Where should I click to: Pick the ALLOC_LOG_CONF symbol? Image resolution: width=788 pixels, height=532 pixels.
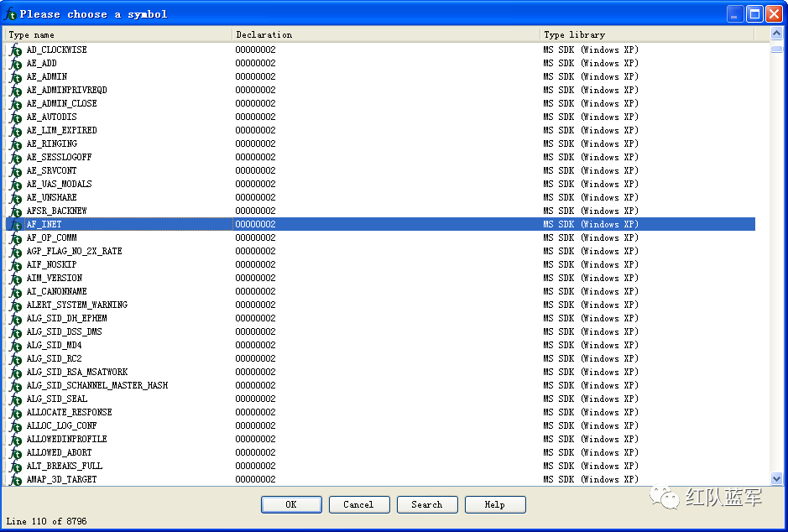click(x=380, y=425)
